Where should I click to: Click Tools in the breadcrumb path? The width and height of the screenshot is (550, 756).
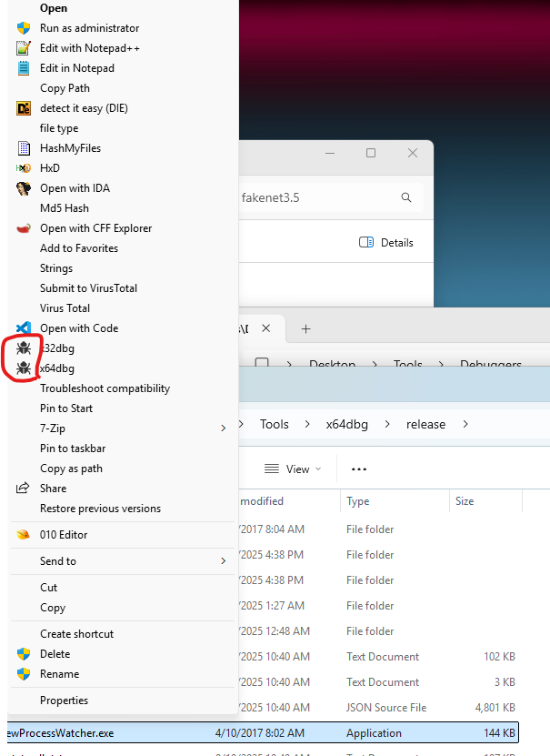pyautogui.click(x=274, y=424)
